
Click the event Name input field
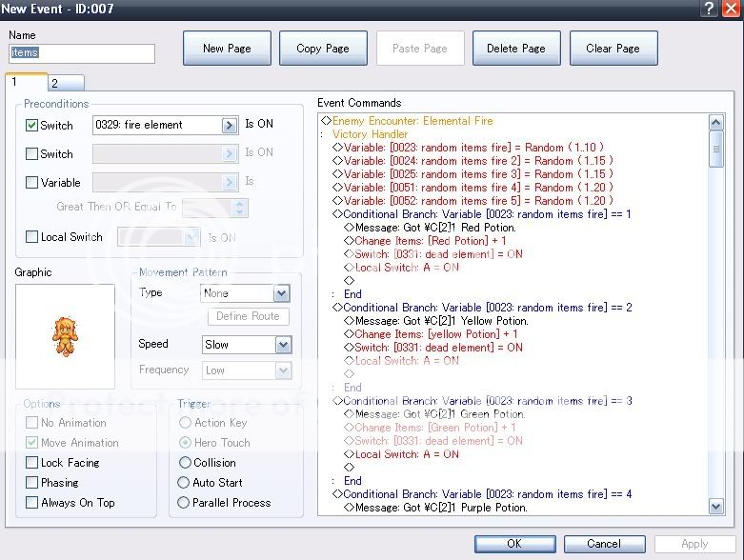(x=81, y=53)
